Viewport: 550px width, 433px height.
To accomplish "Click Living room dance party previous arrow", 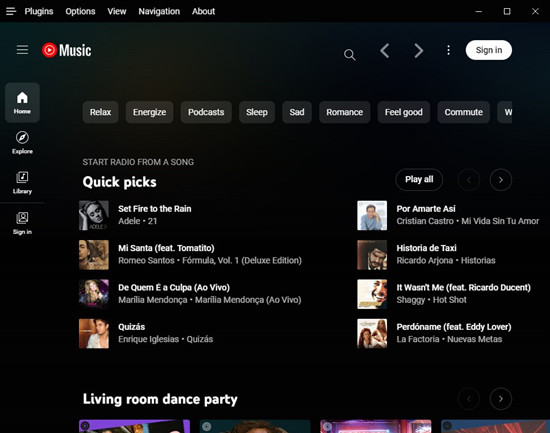I will click(x=469, y=399).
